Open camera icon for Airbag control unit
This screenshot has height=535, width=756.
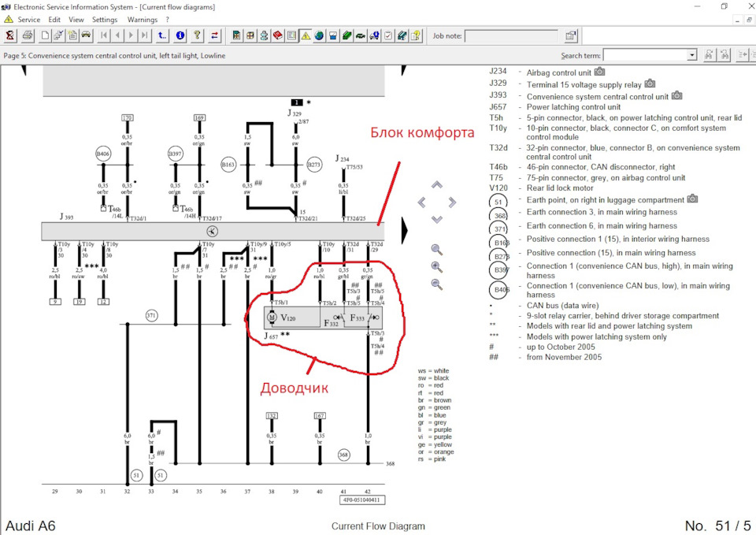(599, 72)
